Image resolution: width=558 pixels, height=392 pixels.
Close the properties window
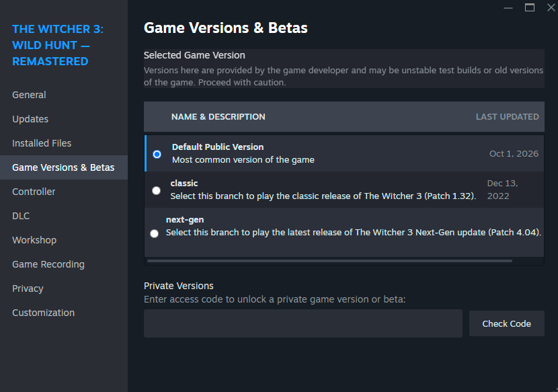[x=551, y=7]
